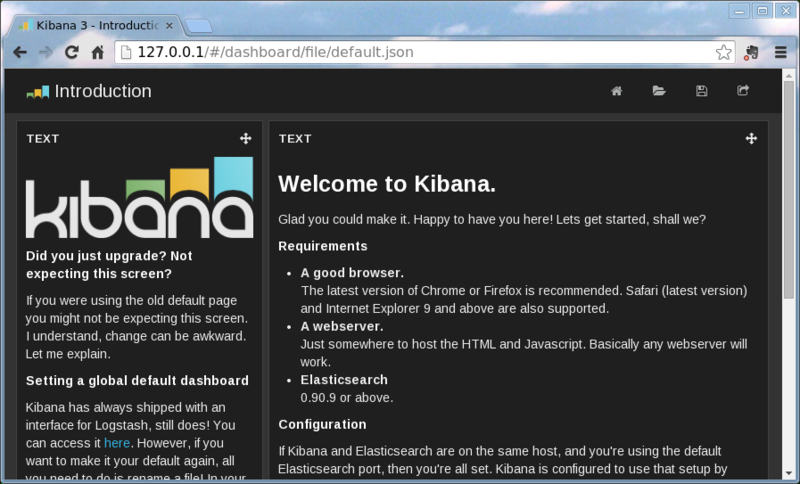
Task: Click the address bar URL field
Action: pos(423,52)
